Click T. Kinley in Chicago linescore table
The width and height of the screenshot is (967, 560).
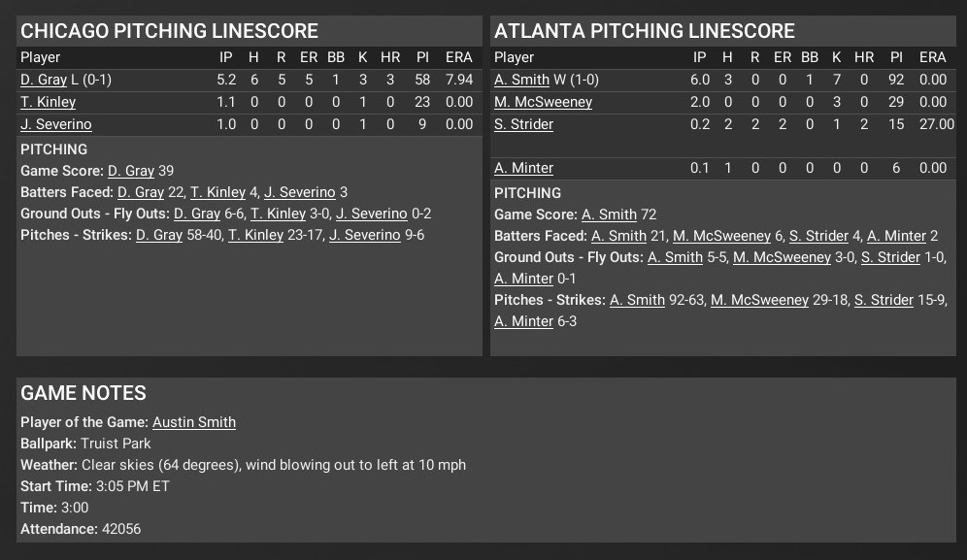tap(48, 102)
